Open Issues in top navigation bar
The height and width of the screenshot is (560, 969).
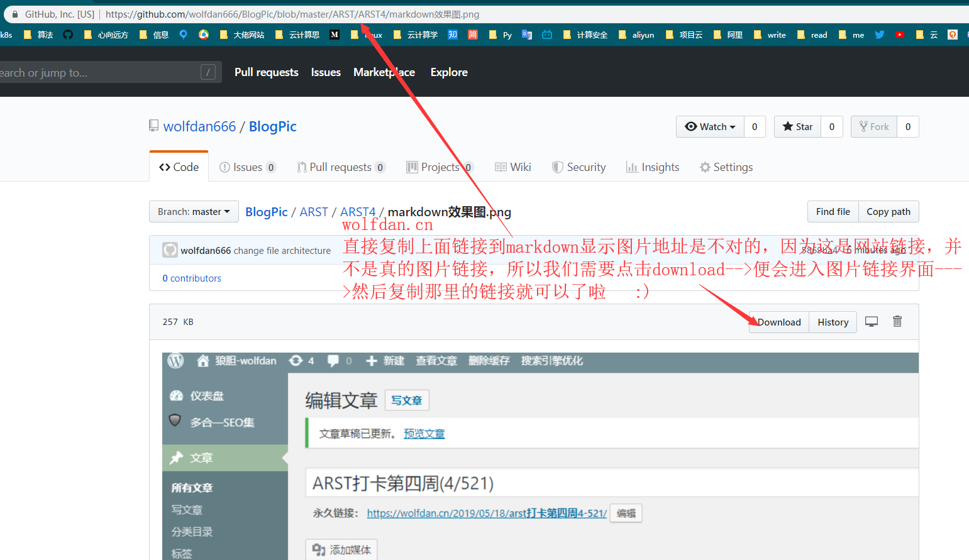(326, 72)
